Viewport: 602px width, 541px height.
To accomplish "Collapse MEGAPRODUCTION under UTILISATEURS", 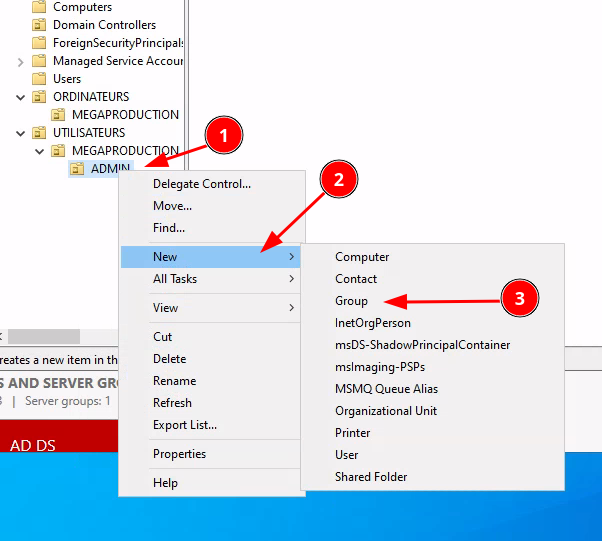I will (x=40, y=151).
